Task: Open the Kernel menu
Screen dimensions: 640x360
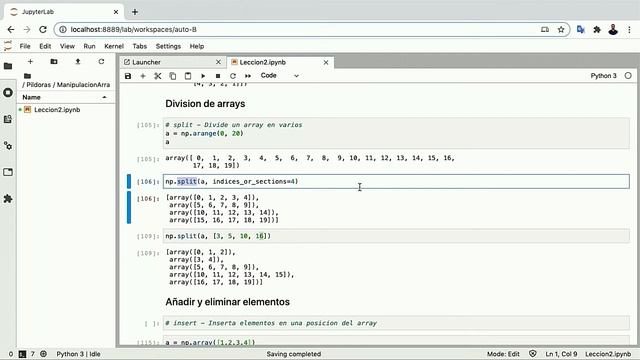Action: [x=114, y=46]
